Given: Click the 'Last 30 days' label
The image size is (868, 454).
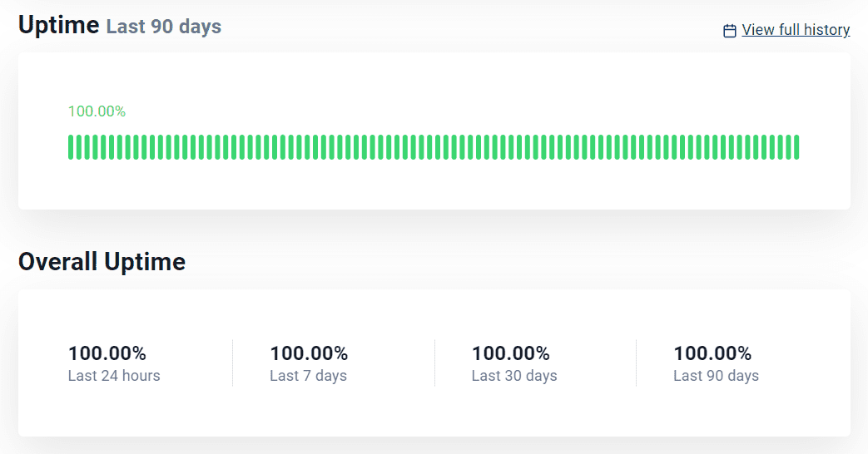Looking at the screenshot, I should (514, 376).
